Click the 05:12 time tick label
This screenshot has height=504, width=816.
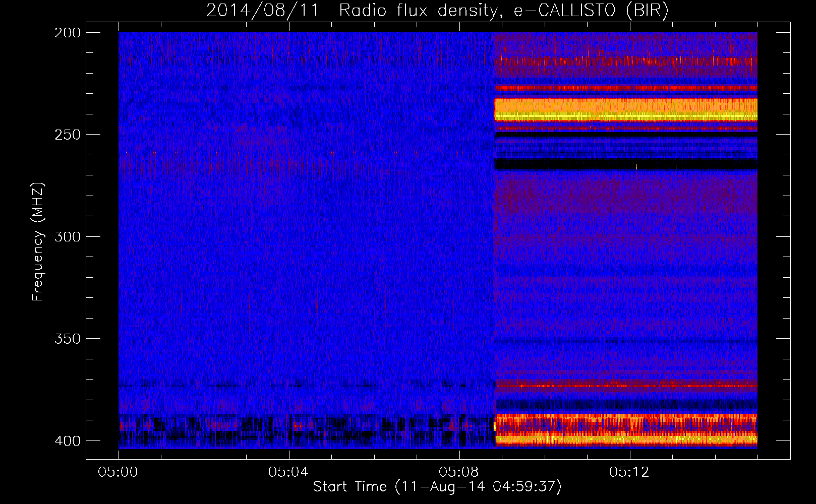629,472
